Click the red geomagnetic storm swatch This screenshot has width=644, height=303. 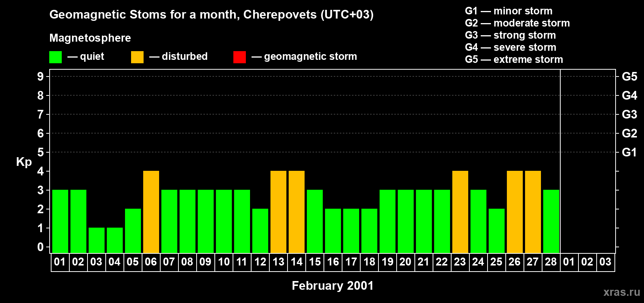click(x=239, y=57)
